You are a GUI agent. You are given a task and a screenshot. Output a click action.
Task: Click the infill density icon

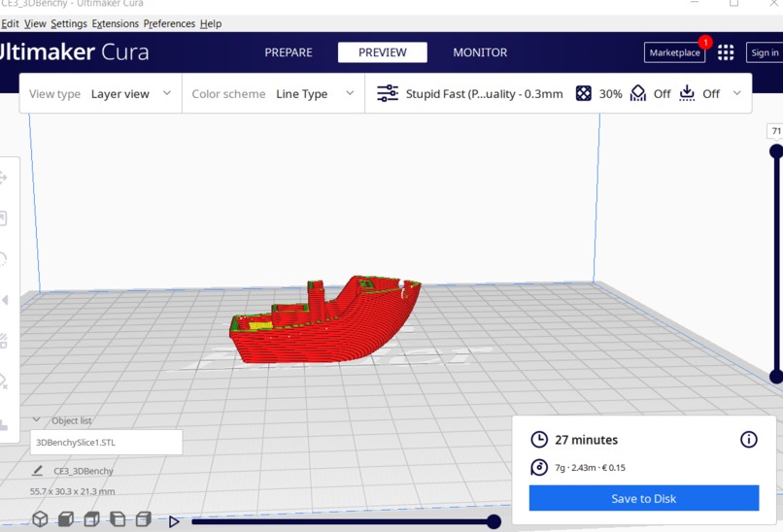pos(583,93)
